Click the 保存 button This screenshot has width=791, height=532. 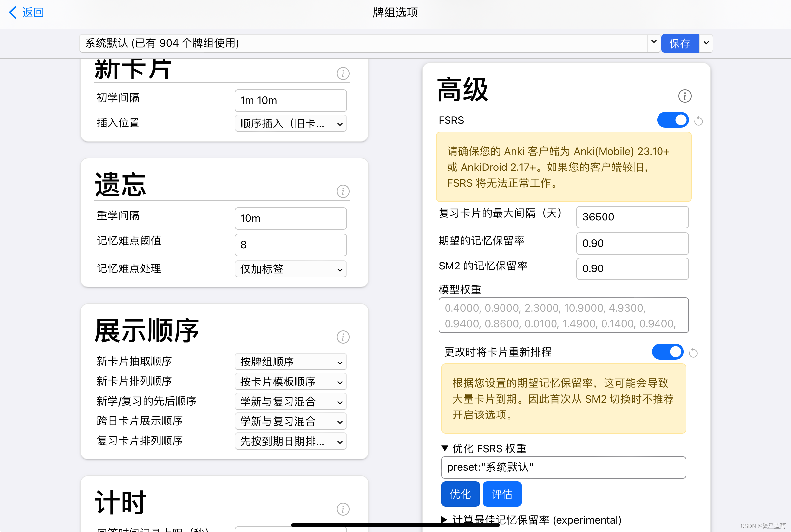click(679, 43)
